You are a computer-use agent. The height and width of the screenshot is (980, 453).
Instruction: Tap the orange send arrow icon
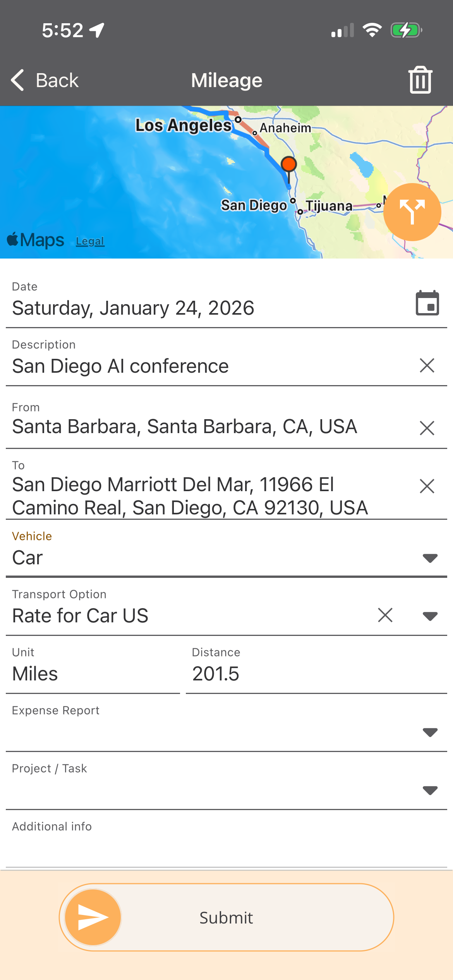click(93, 917)
